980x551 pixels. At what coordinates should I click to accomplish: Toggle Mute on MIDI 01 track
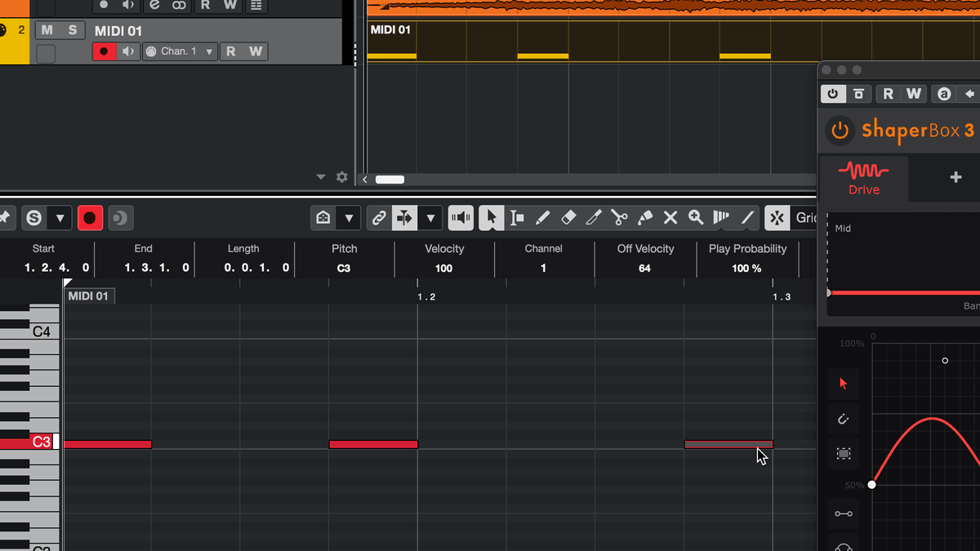click(x=47, y=30)
